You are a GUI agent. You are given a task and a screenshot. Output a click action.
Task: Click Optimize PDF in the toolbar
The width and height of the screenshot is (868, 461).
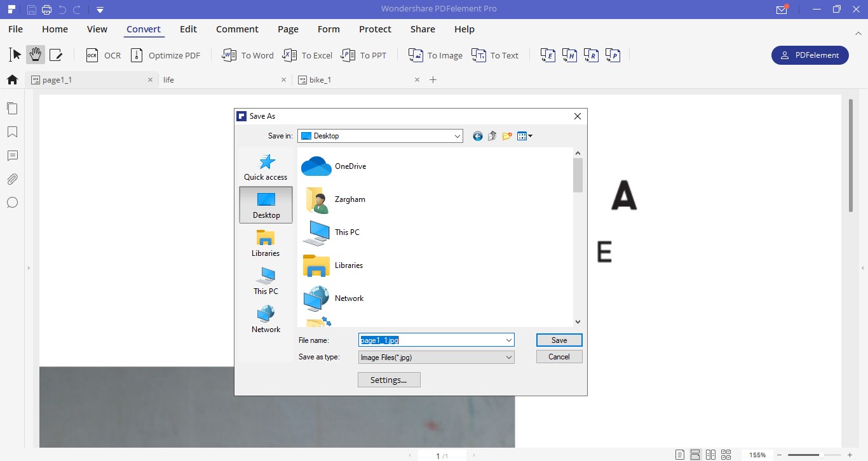(x=165, y=55)
